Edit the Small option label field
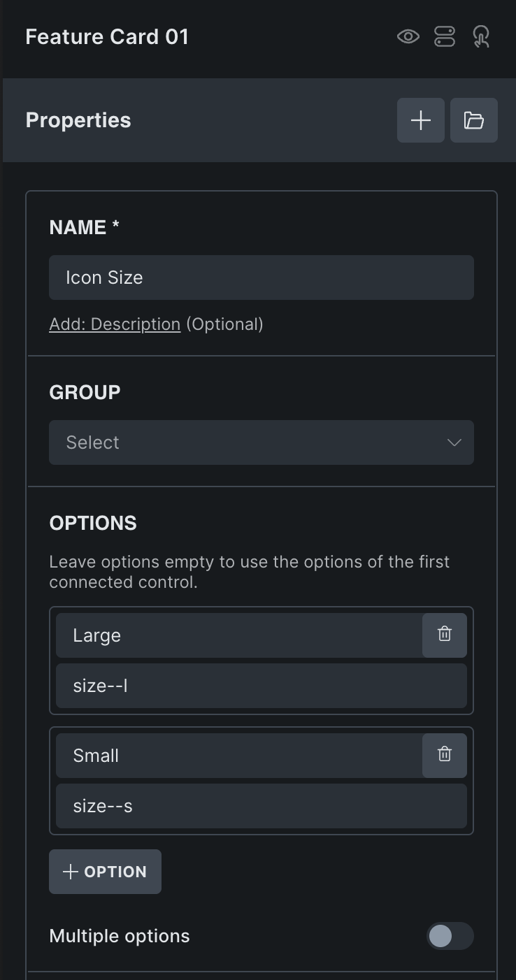Viewport: 516px width, 980px height. click(239, 756)
